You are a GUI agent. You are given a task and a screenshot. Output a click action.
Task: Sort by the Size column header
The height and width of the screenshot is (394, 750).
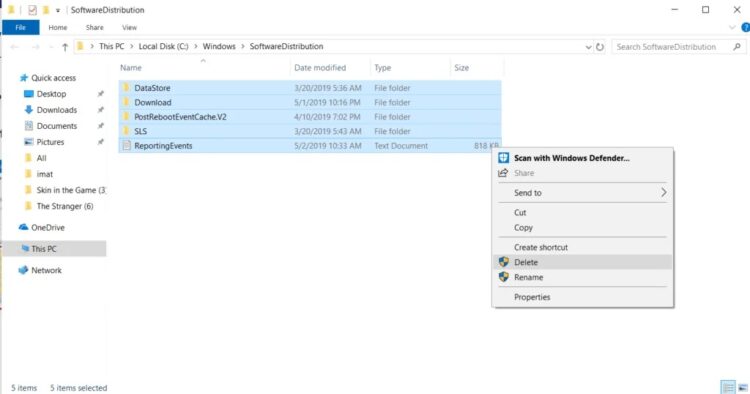[476, 67]
